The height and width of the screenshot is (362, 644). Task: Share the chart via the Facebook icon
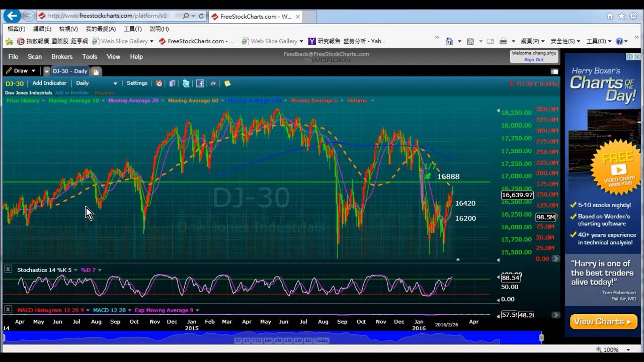[200, 83]
